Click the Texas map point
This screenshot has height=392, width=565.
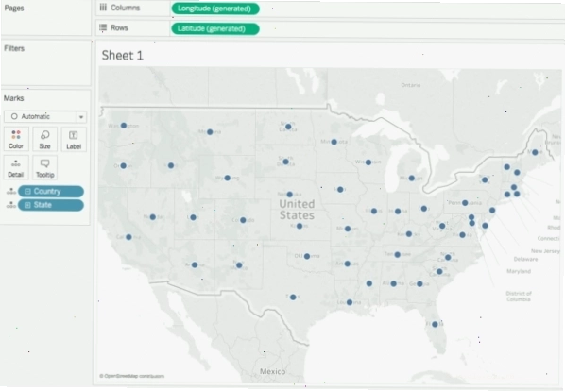(x=293, y=298)
